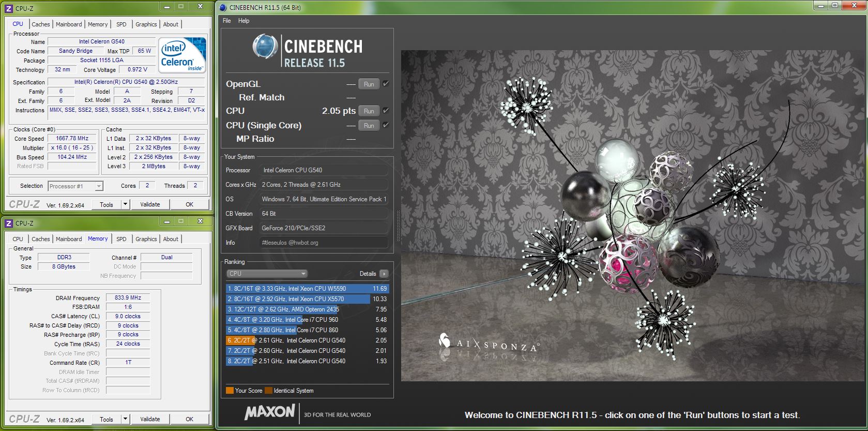868x431 pixels.
Task: Click Core Speed value 1667.78 MHz
Action: click(72, 138)
